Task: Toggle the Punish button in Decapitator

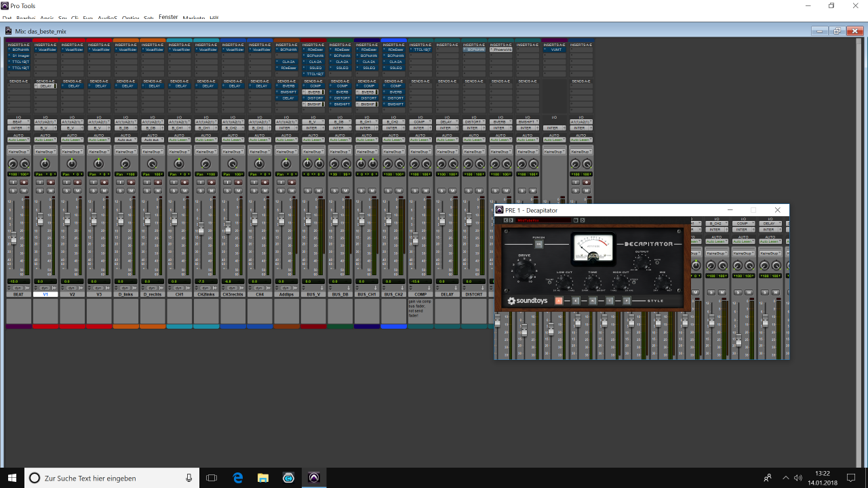Action: tap(538, 244)
